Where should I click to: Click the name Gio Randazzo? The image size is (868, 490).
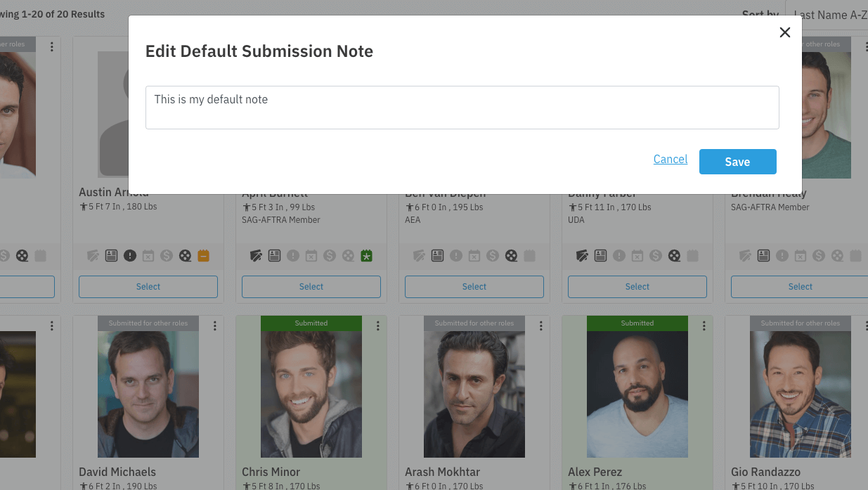pyautogui.click(x=765, y=472)
